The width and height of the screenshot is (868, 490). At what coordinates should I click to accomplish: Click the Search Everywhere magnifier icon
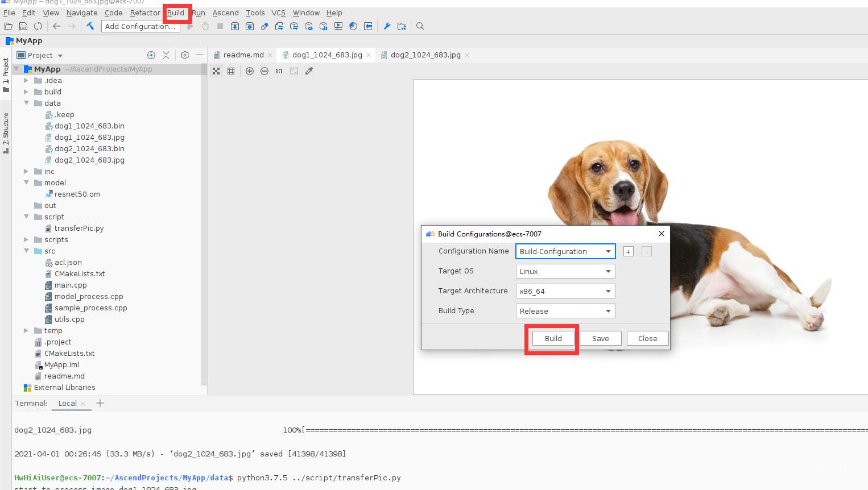click(x=420, y=26)
